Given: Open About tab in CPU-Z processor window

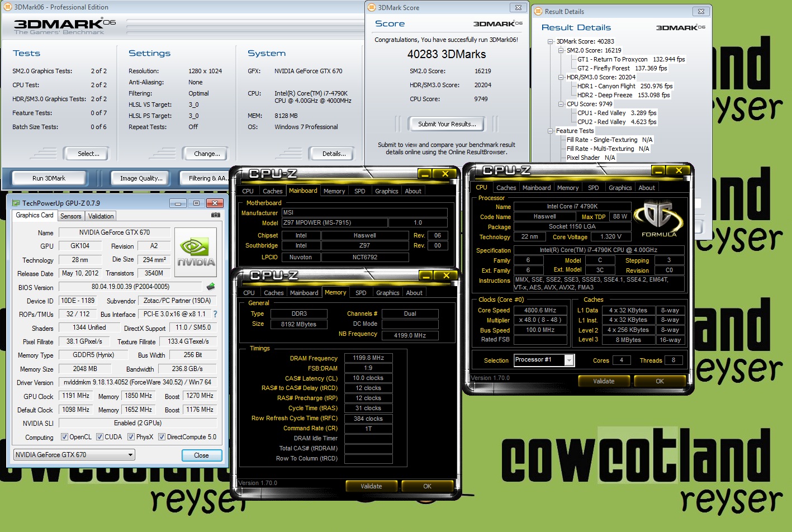Looking at the screenshot, I should pos(647,188).
